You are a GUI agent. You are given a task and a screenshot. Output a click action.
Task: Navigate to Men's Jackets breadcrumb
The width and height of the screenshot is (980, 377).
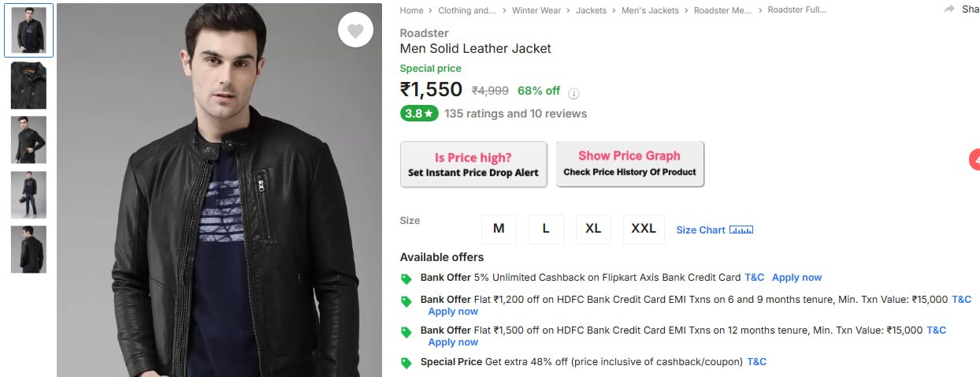(650, 10)
